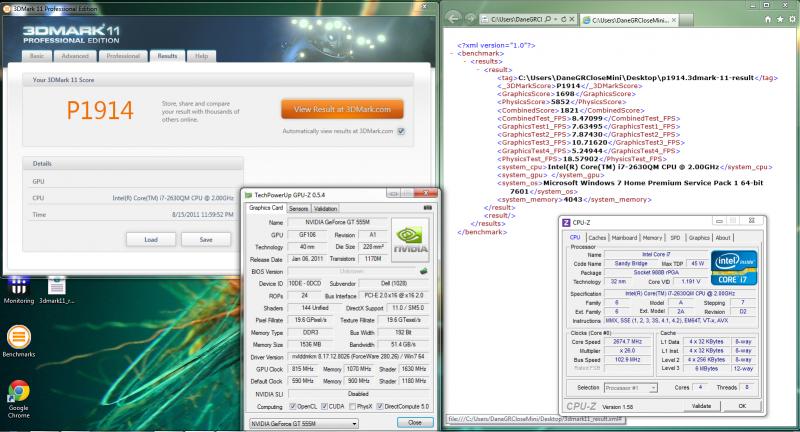This screenshot has width=800, height=432.
Task: Close the DaneGRCloseMini browser tab
Action: 674,20
